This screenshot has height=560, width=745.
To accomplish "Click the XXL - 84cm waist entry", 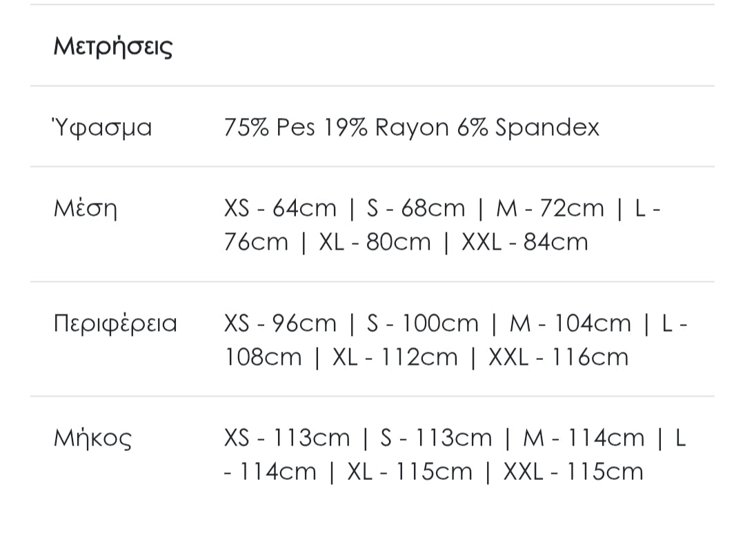I will point(524,242).
